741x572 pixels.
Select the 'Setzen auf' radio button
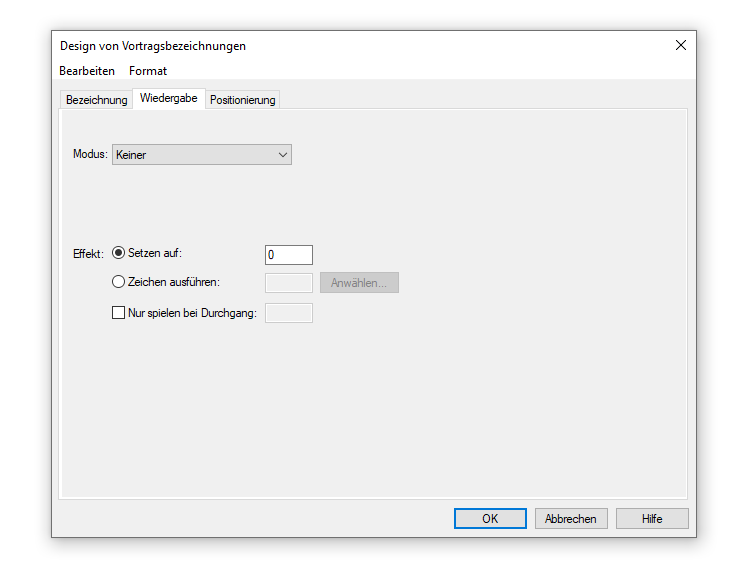click(119, 254)
